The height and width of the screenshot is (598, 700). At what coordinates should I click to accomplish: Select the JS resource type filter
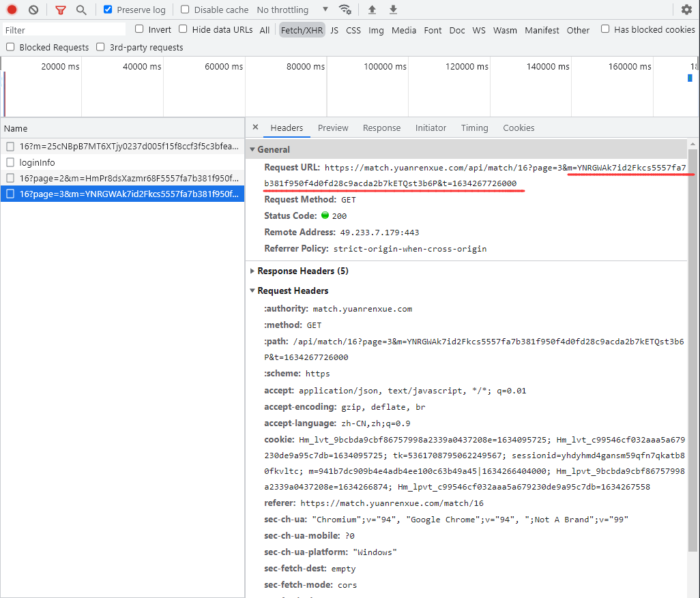(x=334, y=30)
